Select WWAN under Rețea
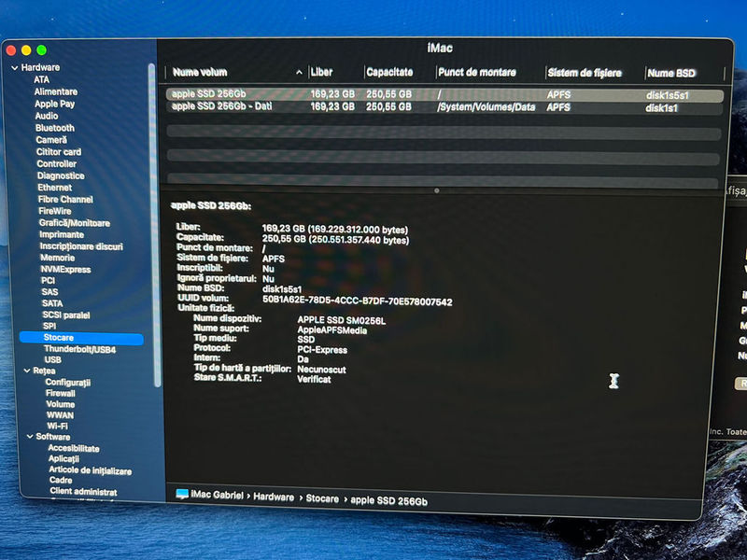This screenshot has width=747, height=560. [60, 415]
